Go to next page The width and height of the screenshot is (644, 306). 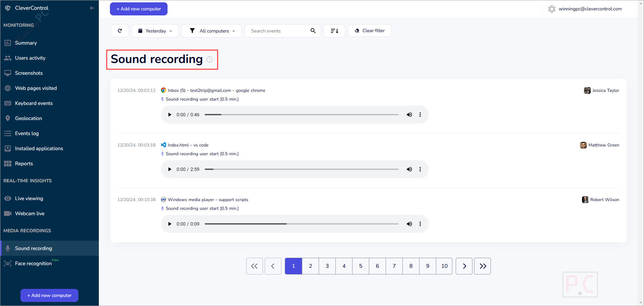click(464, 266)
